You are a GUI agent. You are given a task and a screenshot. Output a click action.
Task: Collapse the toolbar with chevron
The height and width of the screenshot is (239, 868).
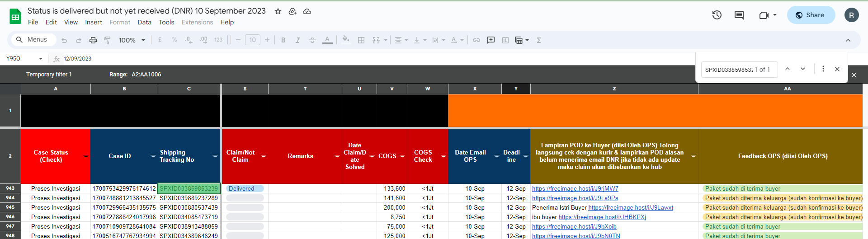click(x=848, y=40)
